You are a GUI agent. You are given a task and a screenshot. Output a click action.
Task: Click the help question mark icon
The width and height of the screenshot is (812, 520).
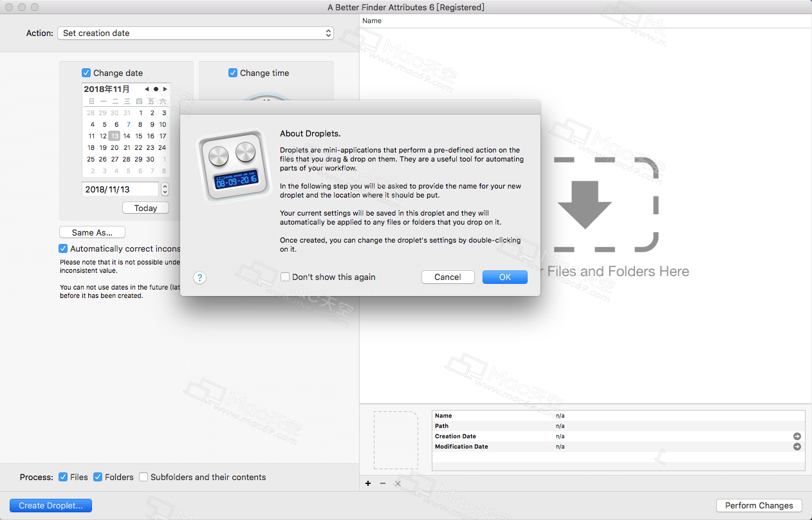(x=199, y=278)
